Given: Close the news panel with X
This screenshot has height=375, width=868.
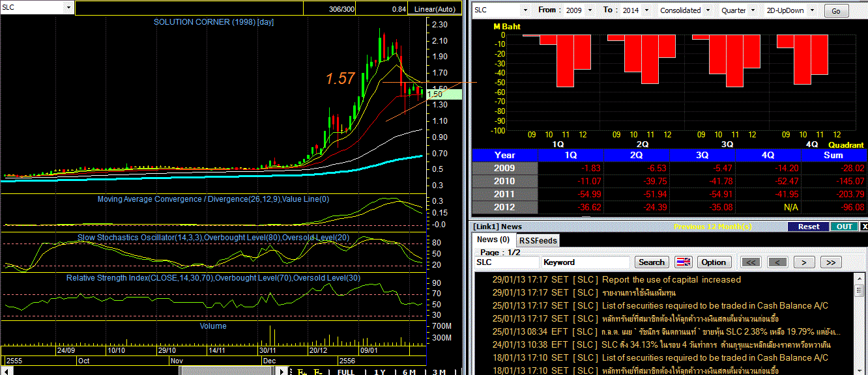Looking at the screenshot, I should [x=864, y=227].
